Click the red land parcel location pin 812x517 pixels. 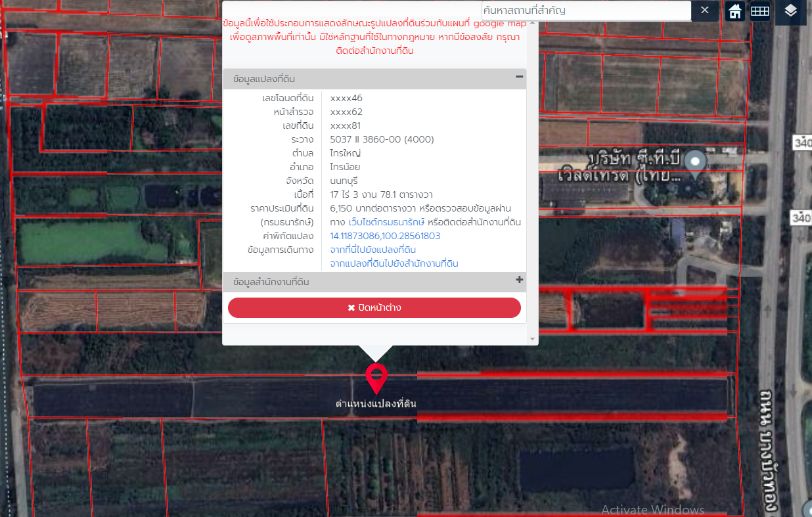point(376,380)
